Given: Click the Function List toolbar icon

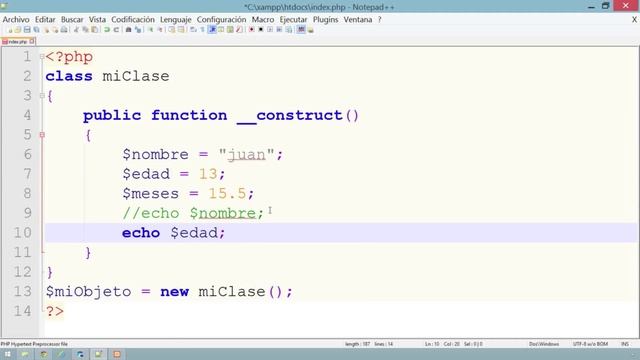Looking at the screenshot, I should (x=239, y=30).
